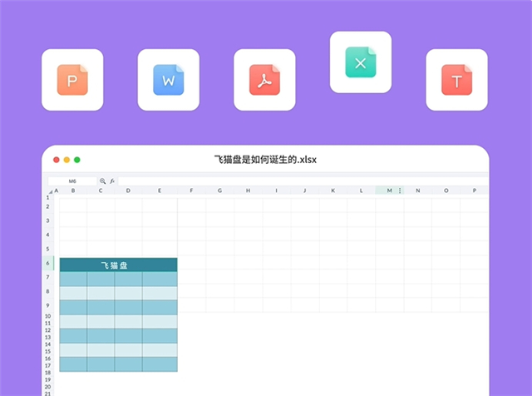
Task: Click the zoom magnifier icon beside cell box
Action: point(103,181)
